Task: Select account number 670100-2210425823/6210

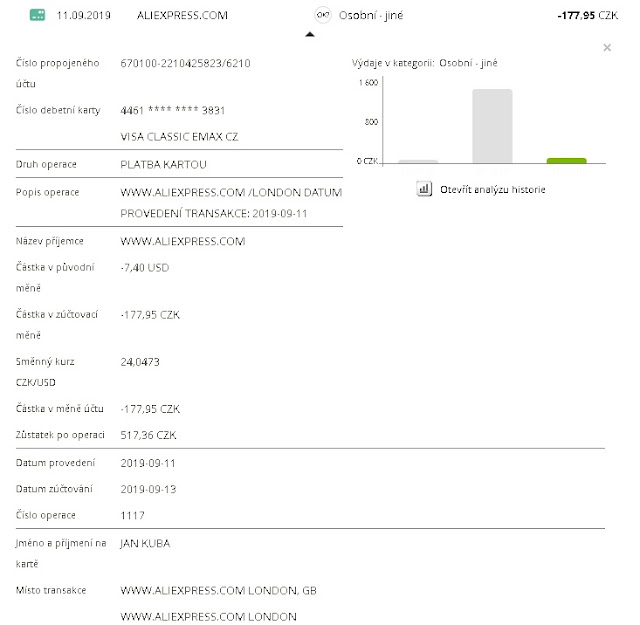Action: [185, 63]
